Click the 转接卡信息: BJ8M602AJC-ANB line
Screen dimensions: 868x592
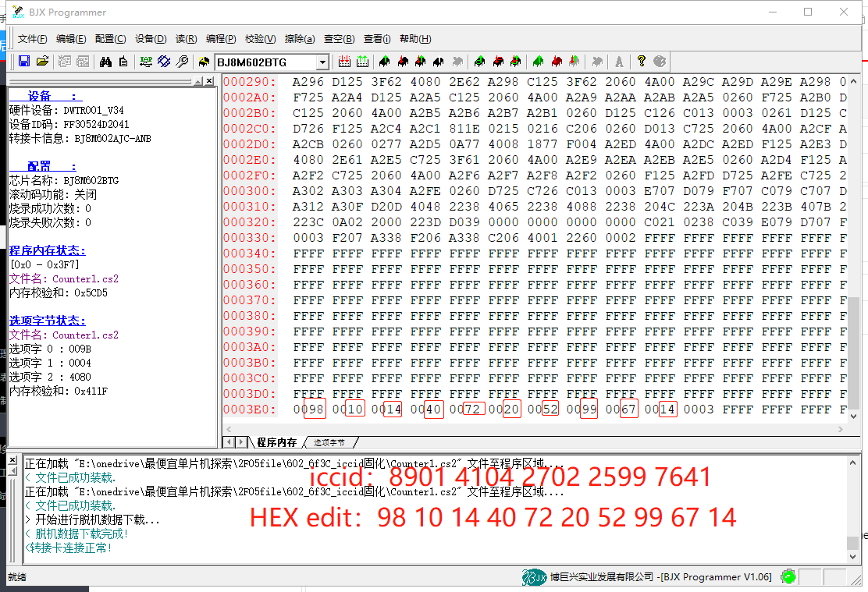(x=80, y=138)
